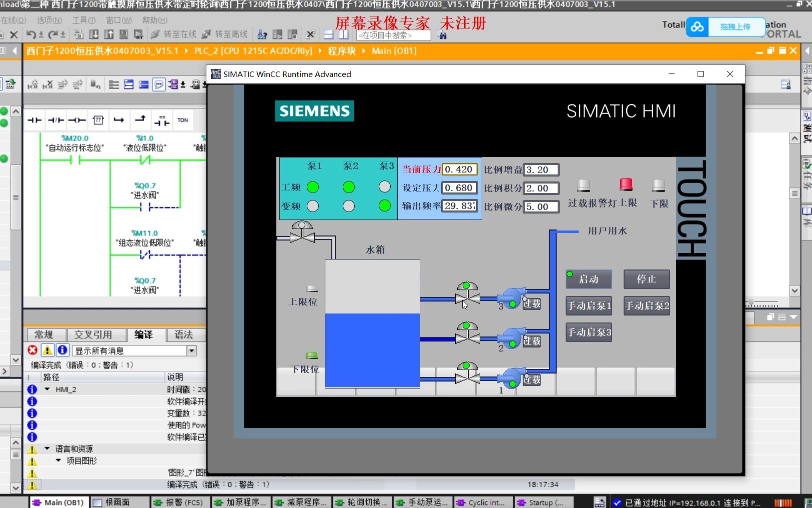Image resolution: width=812 pixels, height=508 pixels.
Task: Click 转至在线 go online button
Action: click(x=174, y=34)
